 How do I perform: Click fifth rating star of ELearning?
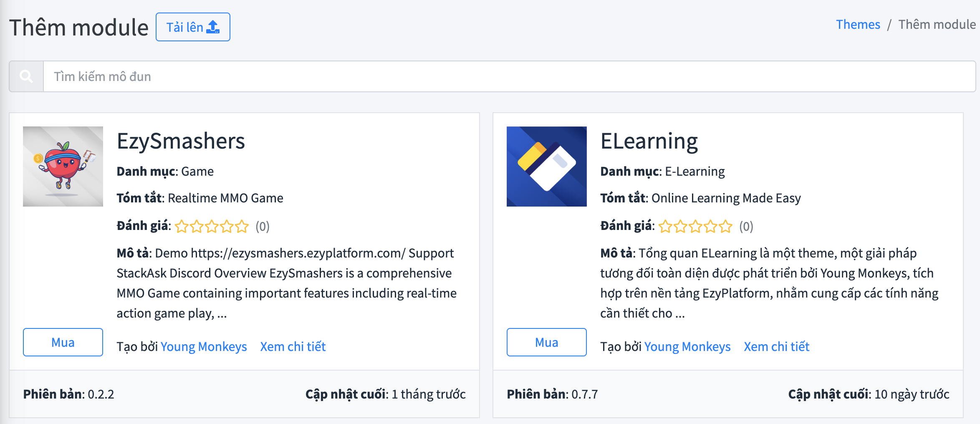tap(725, 227)
